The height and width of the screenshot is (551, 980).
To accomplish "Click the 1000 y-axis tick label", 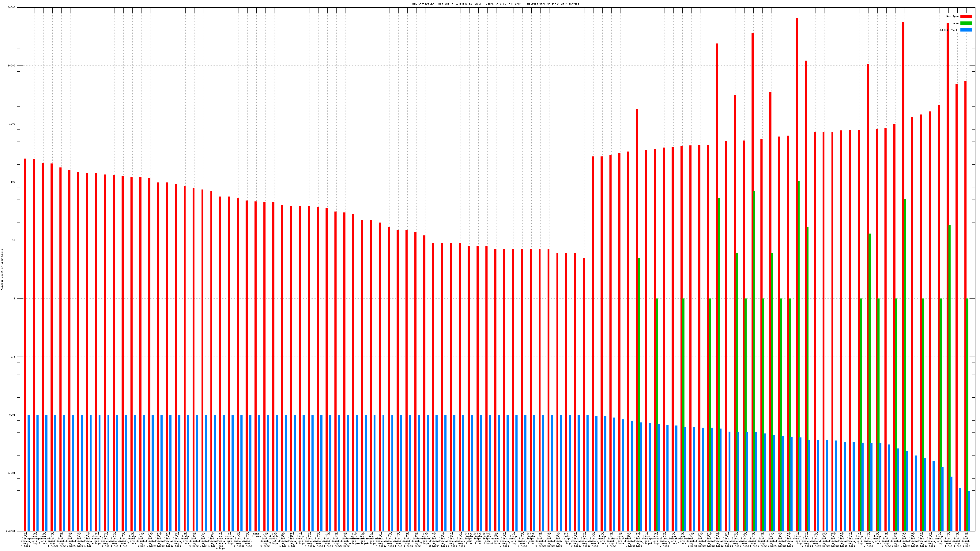I will [x=12, y=124].
